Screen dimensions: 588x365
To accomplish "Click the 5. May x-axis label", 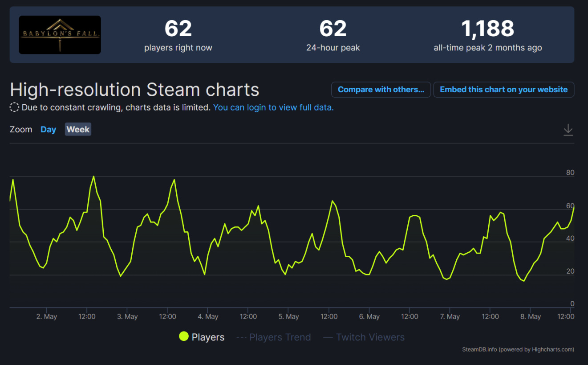I will tap(288, 316).
